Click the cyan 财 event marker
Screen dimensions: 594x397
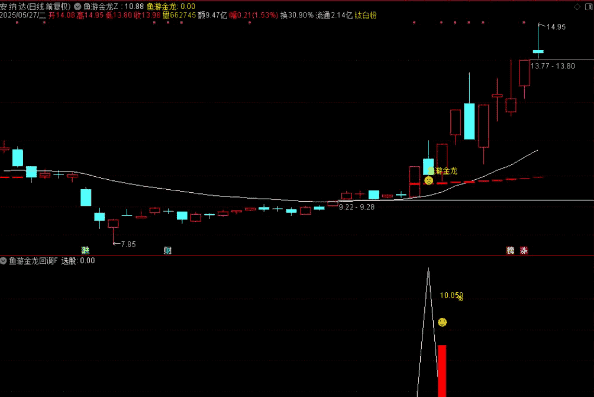tap(167, 250)
